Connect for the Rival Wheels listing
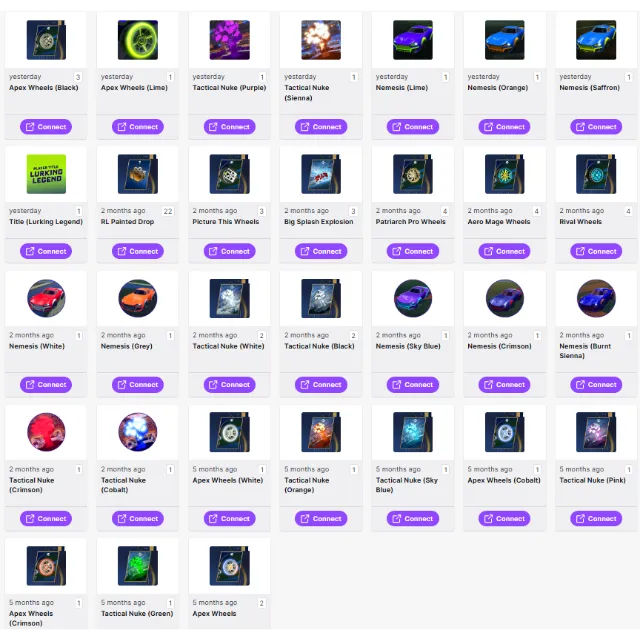The image size is (640, 640). [596, 251]
